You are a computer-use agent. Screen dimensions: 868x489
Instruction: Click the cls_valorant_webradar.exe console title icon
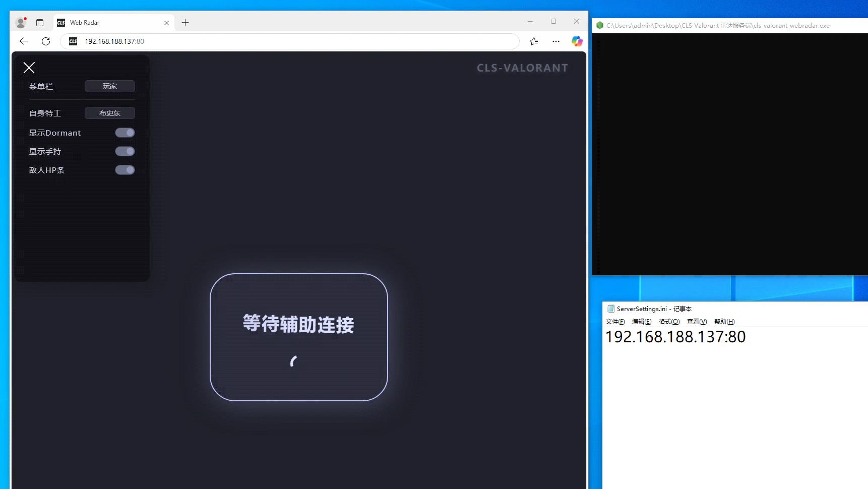tap(600, 25)
